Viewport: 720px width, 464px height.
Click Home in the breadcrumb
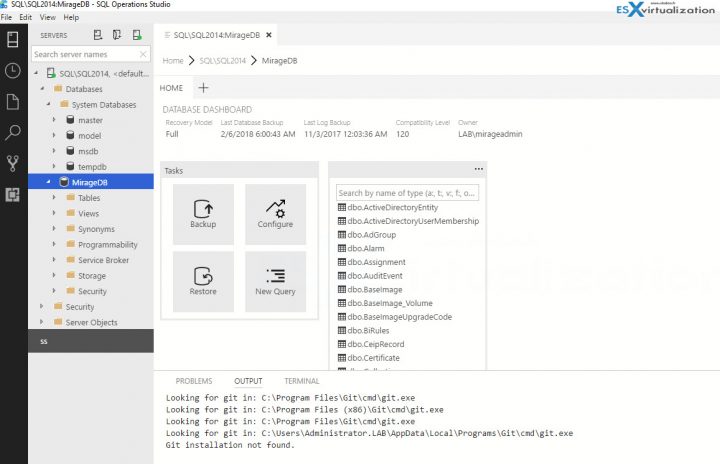173,61
